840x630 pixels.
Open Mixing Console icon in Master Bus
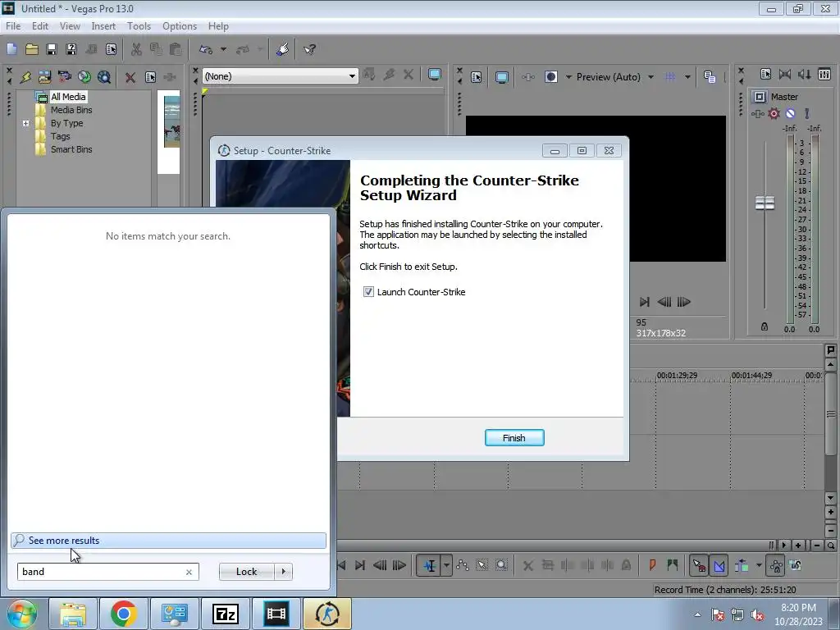click(x=824, y=74)
